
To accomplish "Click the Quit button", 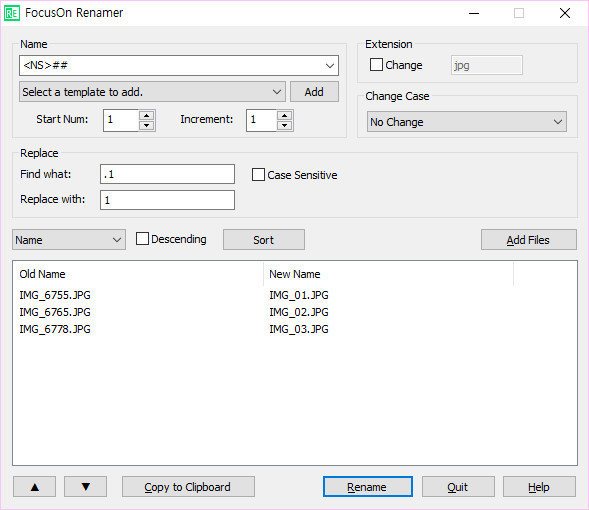I will pos(458,487).
